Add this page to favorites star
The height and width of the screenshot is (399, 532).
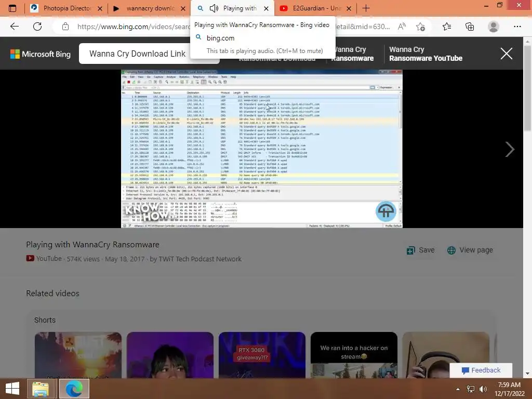pos(420,26)
